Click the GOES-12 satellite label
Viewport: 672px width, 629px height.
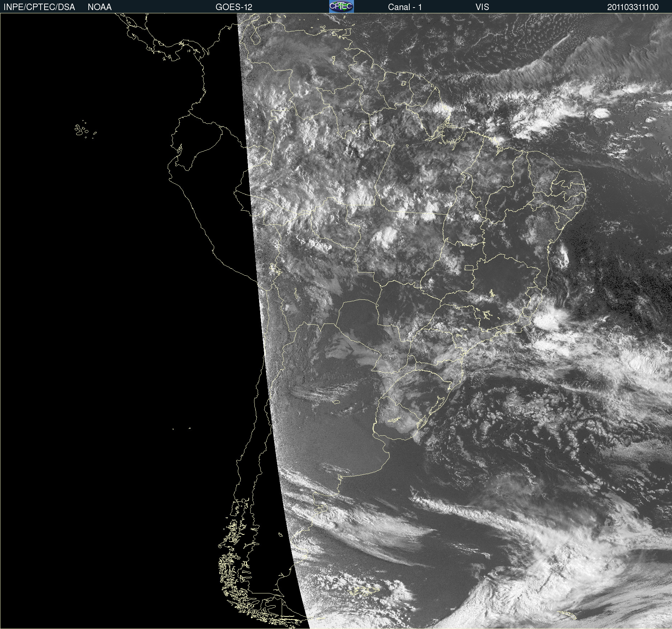tap(234, 7)
